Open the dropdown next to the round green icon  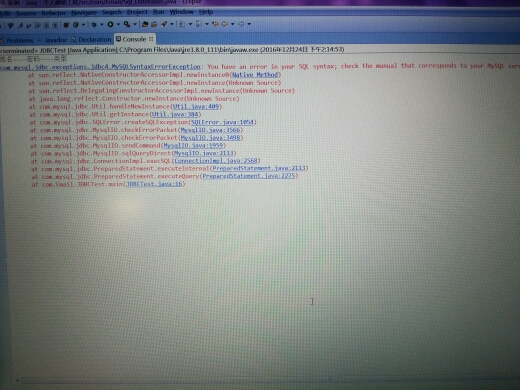pyautogui.click(x=83, y=25)
